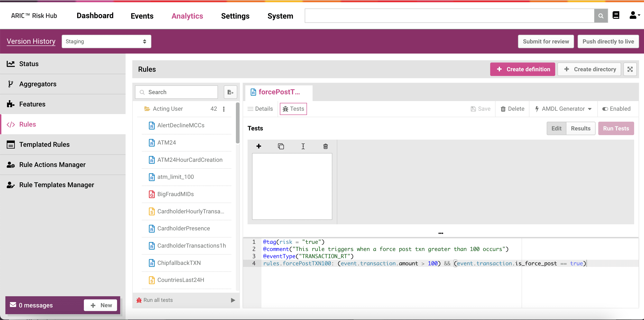Open Aggregators in the sidebar
This screenshot has height=320, width=644.
click(63, 84)
